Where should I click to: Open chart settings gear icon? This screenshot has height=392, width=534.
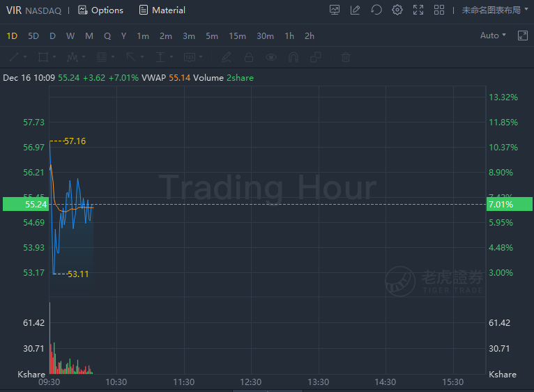click(x=397, y=10)
